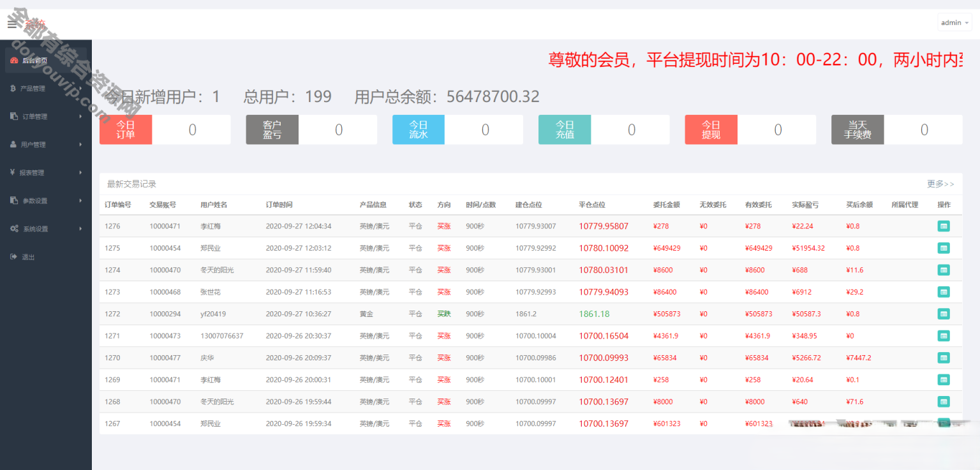The height and width of the screenshot is (470, 980).
Task: Open 报表管理 sidebar menu
Action: tap(46, 173)
